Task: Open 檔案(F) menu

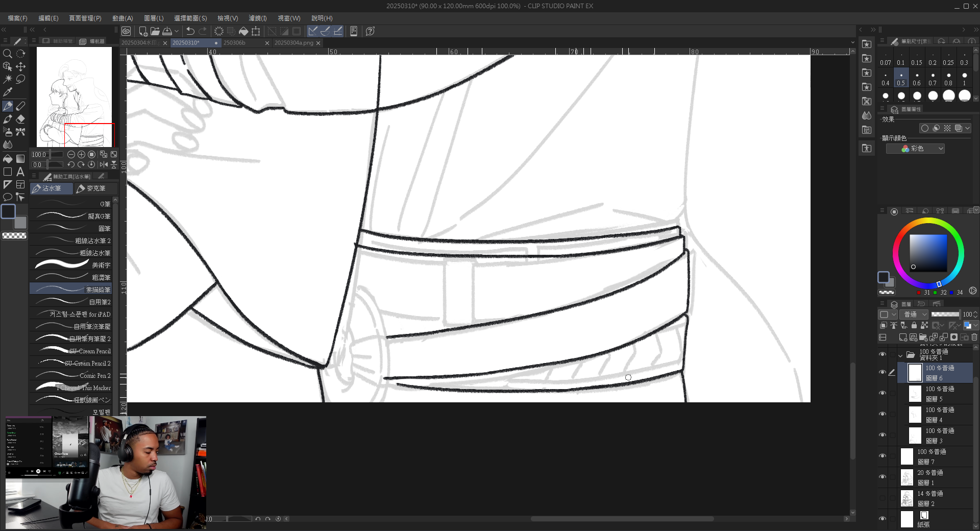Action: (x=18, y=18)
